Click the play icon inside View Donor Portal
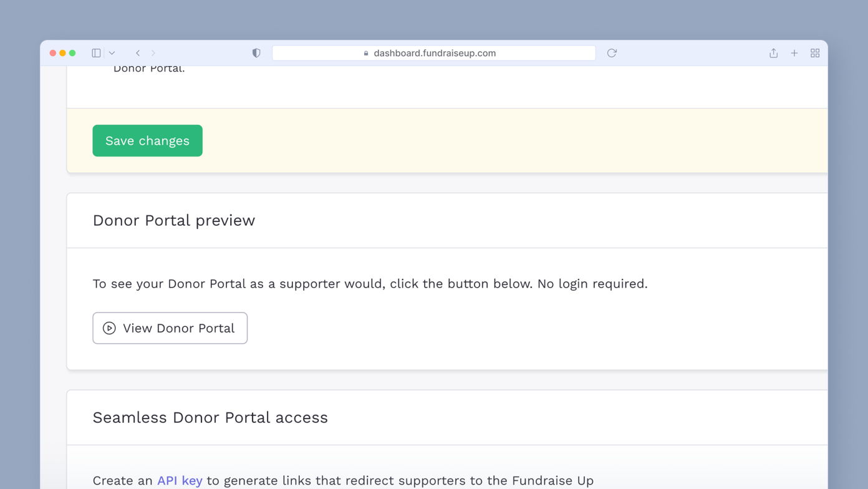Screen dimensions: 868x489 [x=109, y=327]
